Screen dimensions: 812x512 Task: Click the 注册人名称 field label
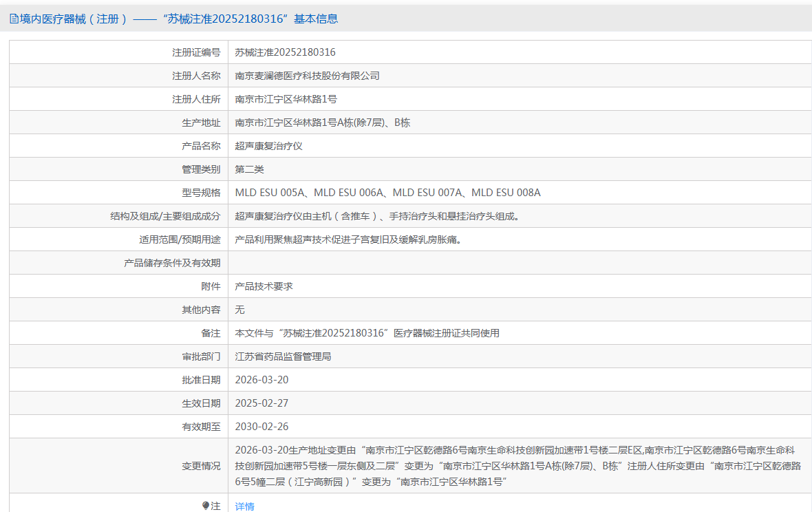coord(196,76)
